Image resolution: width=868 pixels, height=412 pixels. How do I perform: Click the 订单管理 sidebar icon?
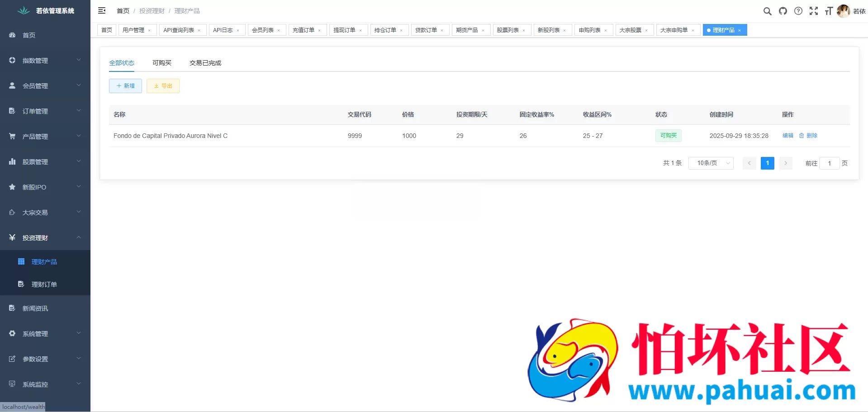[x=12, y=111]
